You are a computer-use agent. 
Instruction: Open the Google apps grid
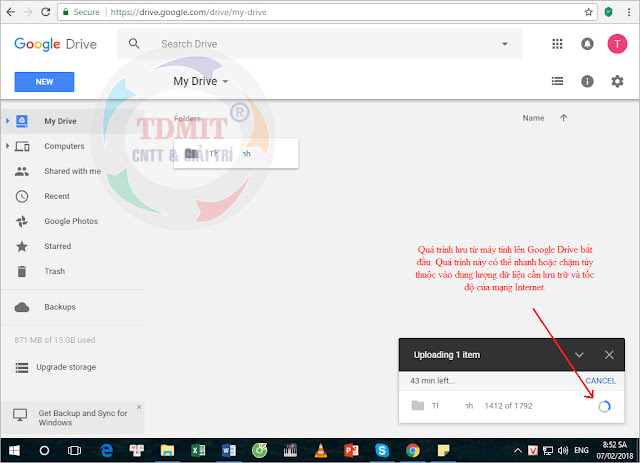point(557,44)
